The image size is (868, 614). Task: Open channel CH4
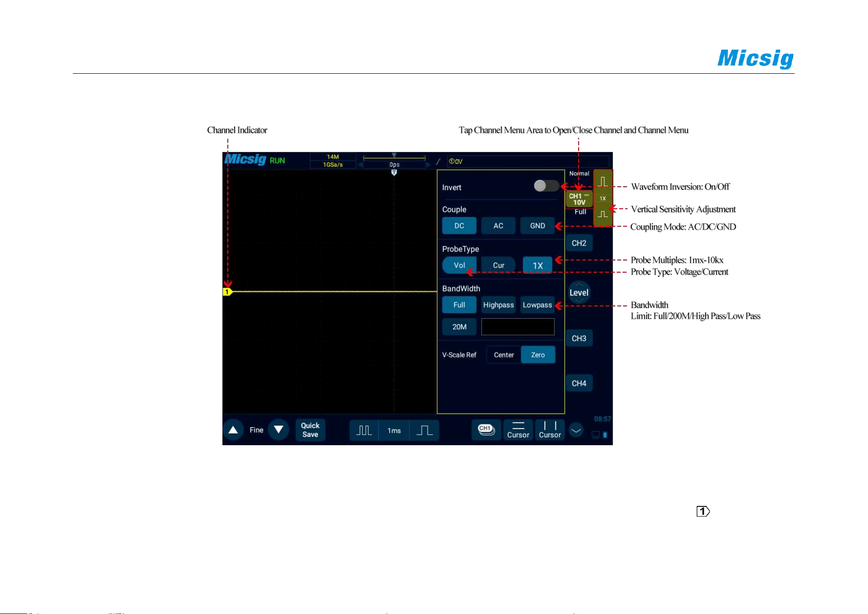pyautogui.click(x=579, y=384)
